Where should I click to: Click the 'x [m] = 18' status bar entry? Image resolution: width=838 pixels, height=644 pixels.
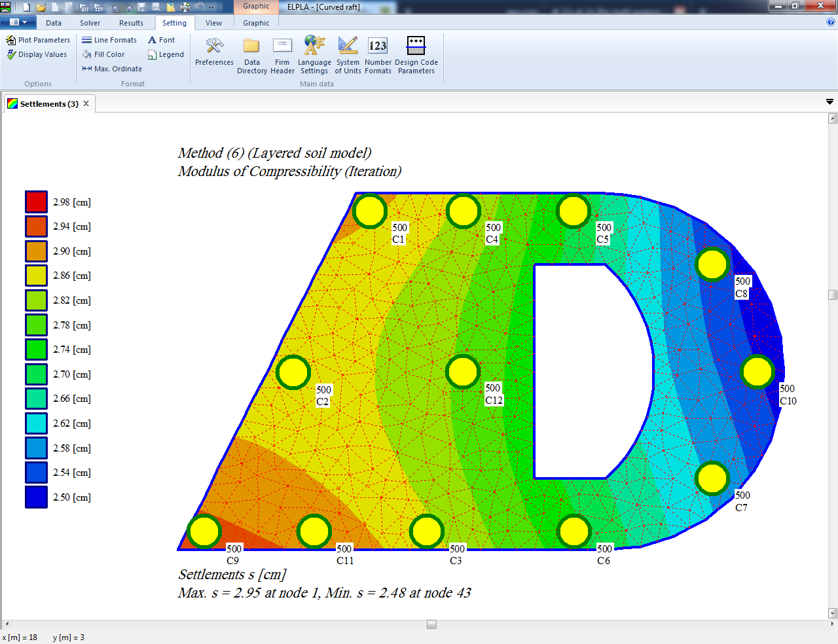click(x=20, y=637)
